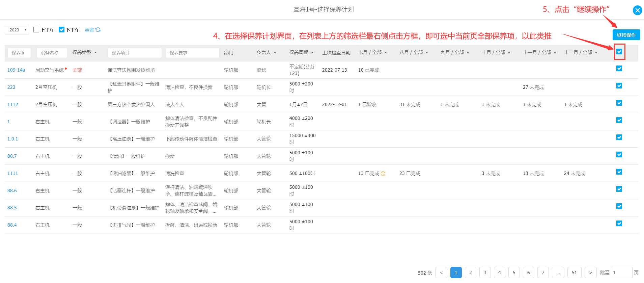This screenshot has width=644, height=283.
Task: Go to pagination page 2
Action: point(470,273)
